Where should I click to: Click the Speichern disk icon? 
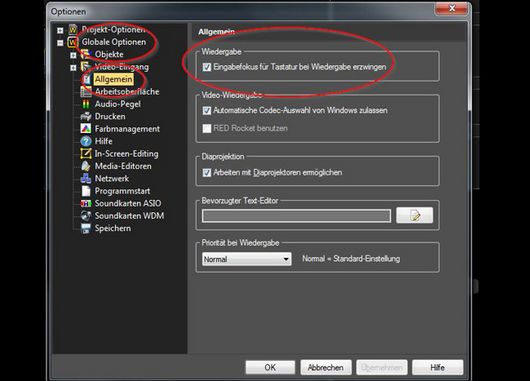pyautogui.click(x=86, y=228)
